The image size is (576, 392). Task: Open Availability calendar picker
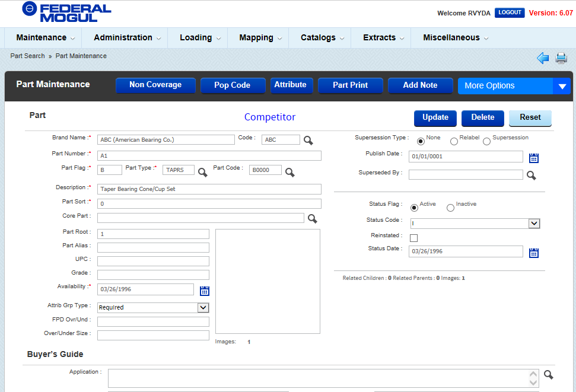tap(205, 291)
